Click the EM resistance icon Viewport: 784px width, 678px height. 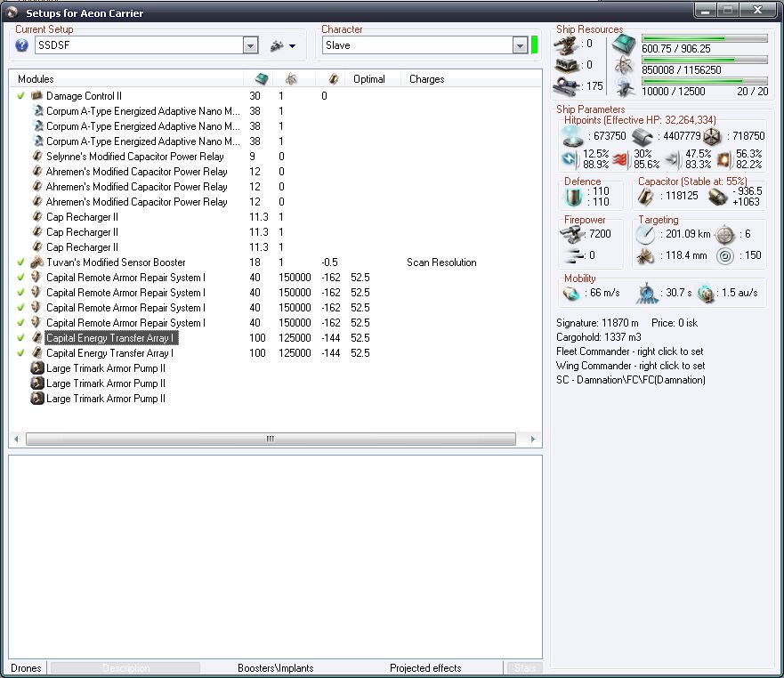pos(569,158)
